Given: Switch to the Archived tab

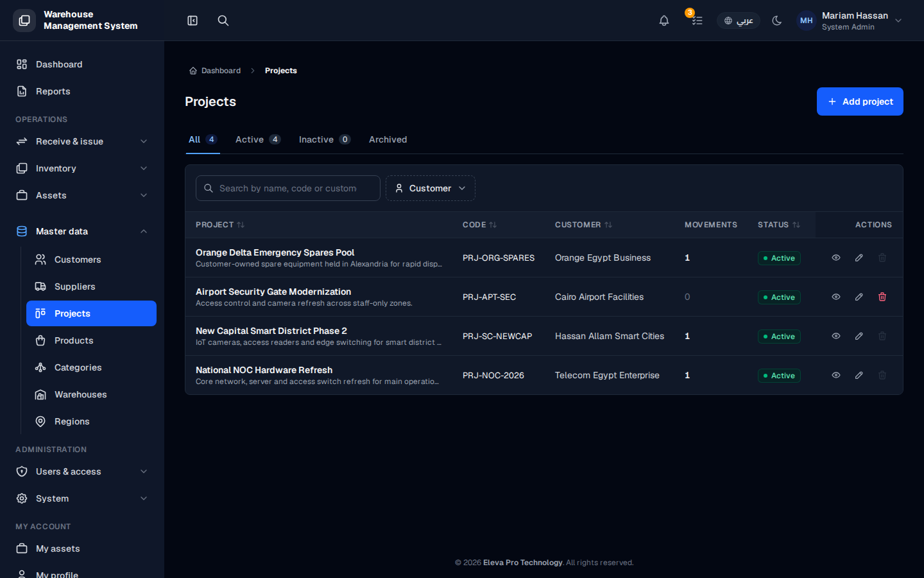Looking at the screenshot, I should [x=388, y=139].
